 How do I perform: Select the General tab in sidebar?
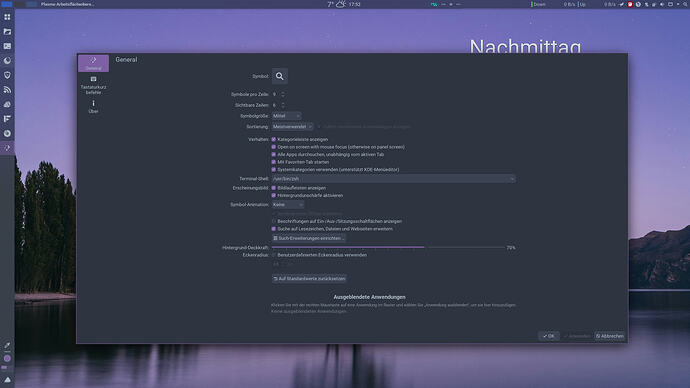tap(93, 63)
